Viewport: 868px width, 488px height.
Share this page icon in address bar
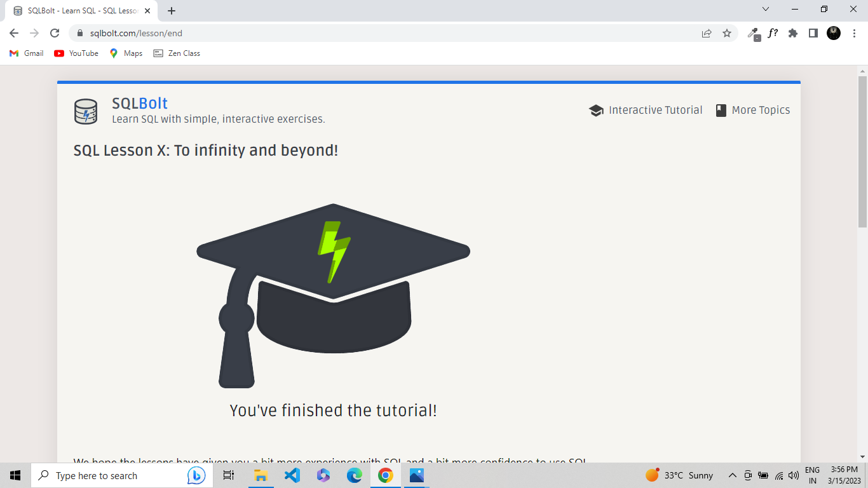707,33
